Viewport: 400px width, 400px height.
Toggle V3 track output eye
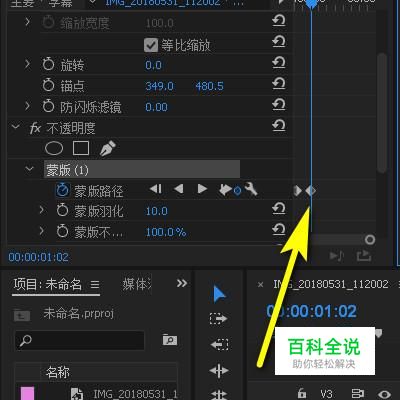click(384, 394)
